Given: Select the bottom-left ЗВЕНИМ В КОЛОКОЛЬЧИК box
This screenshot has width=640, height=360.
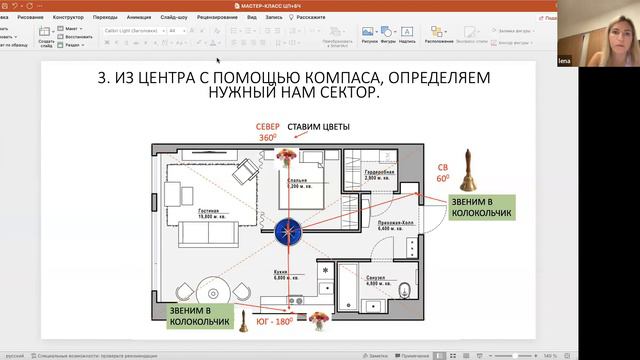Looking at the screenshot, I should tap(200, 316).
